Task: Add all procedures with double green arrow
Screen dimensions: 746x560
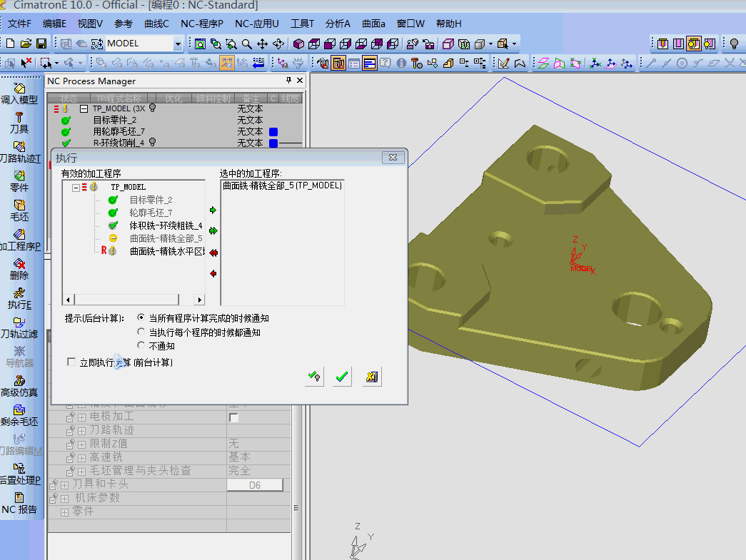Action: [213, 231]
